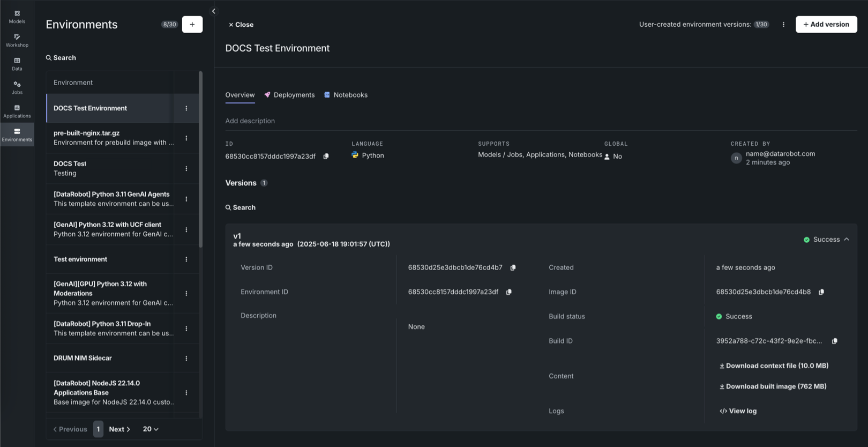Copy the Image ID value
The image size is (868, 447).
pos(821,292)
